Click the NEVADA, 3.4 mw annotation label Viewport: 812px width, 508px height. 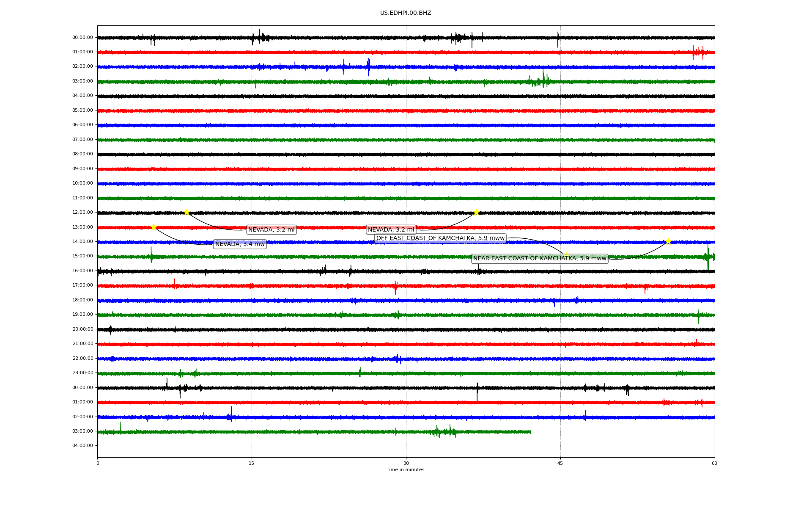(240, 244)
